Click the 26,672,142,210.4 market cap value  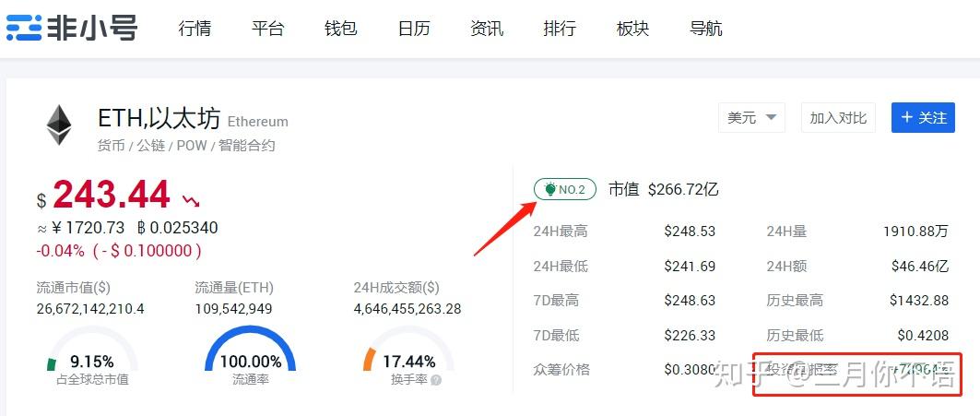coord(90,309)
